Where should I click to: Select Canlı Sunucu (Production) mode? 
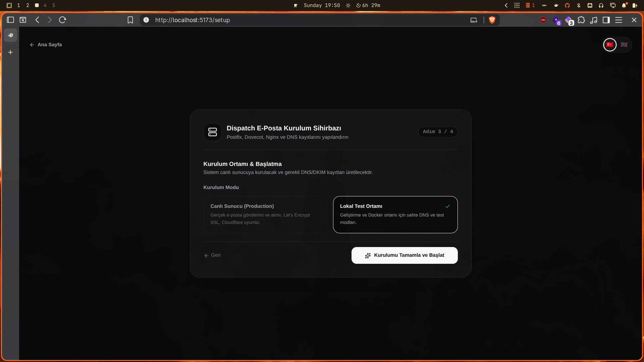[266, 215]
